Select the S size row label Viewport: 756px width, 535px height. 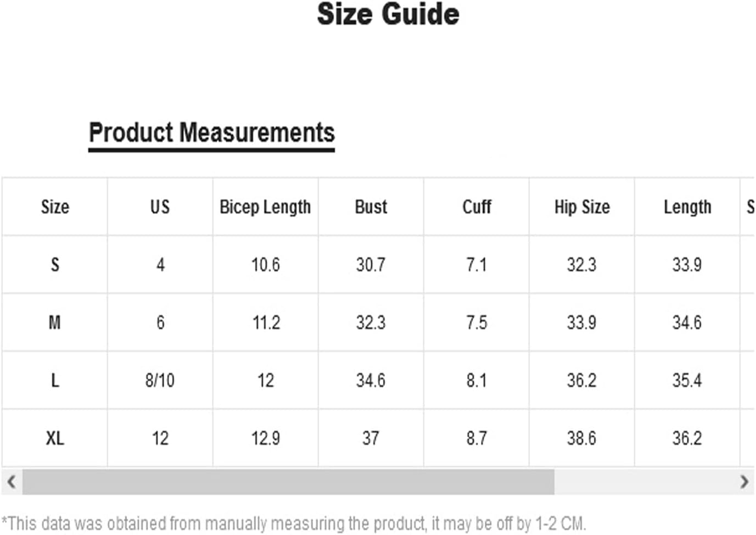[55, 265]
